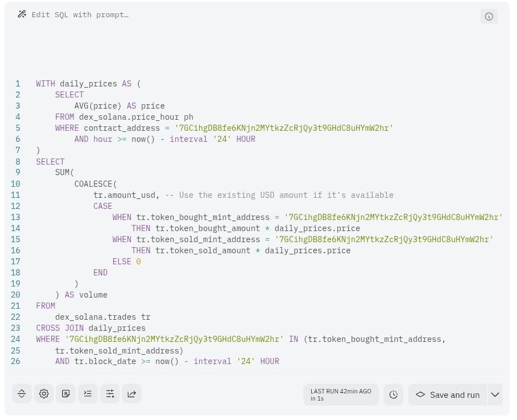Click the format/indent query icon
Image resolution: width=517 pixels, height=420 pixels.
point(88,393)
